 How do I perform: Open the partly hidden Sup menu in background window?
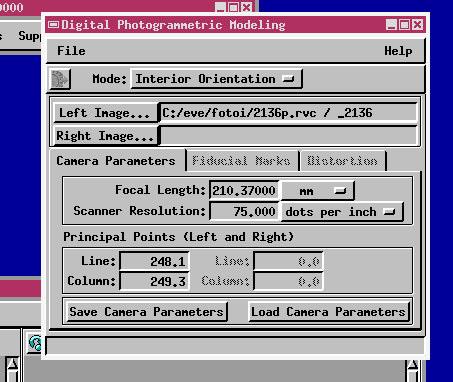(x=29, y=36)
